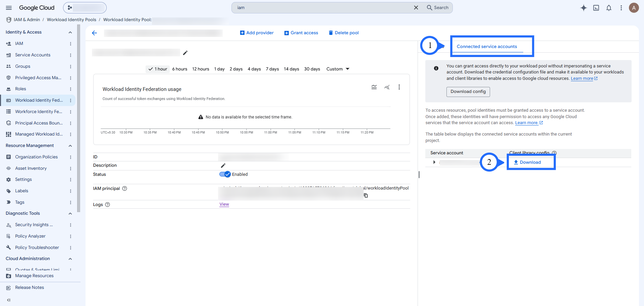Screen dimensions: 644x306
Task: Open Manage Resources in the sidebar
Action: click(34, 276)
